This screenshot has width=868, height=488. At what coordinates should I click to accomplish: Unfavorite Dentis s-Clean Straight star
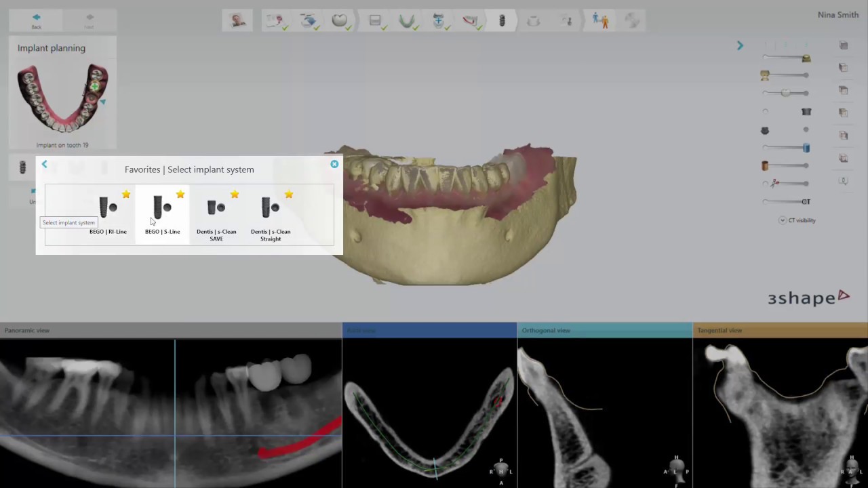(x=289, y=195)
